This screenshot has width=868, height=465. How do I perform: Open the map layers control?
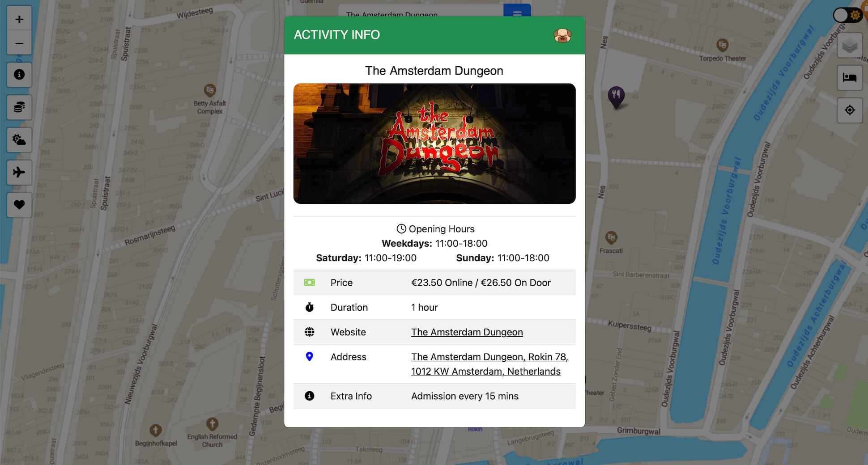tap(849, 46)
